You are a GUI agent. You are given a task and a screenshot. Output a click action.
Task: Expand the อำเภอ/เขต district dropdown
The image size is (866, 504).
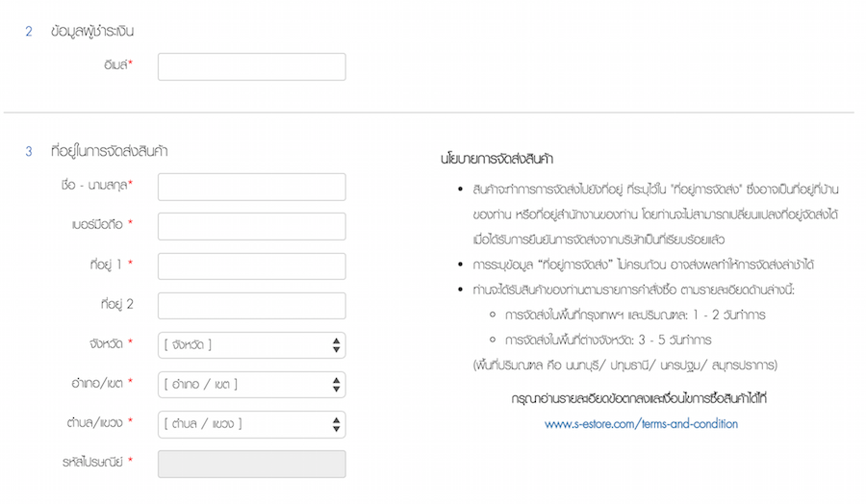click(251, 385)
